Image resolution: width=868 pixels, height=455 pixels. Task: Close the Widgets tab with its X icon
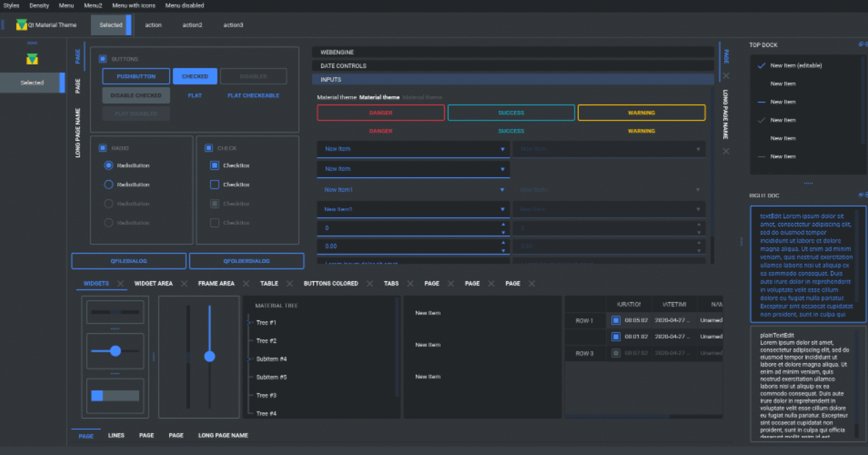point(121,284)
